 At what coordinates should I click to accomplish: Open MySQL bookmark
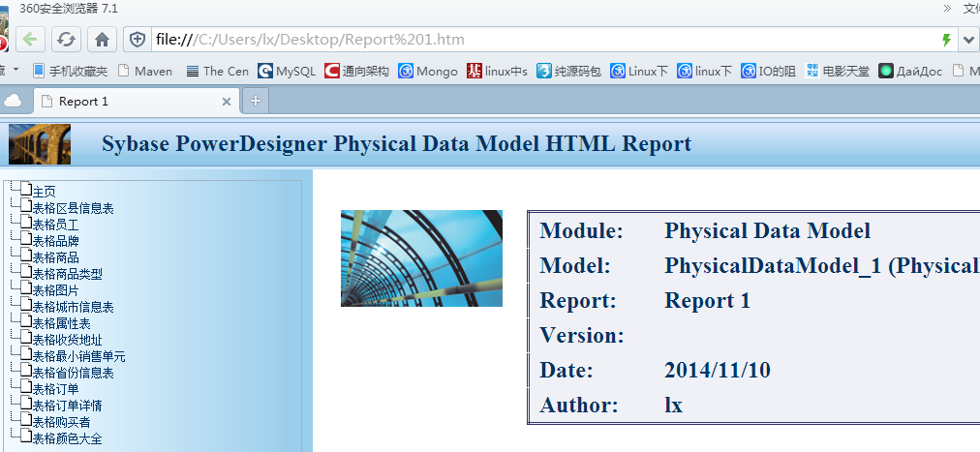point(287,72)
